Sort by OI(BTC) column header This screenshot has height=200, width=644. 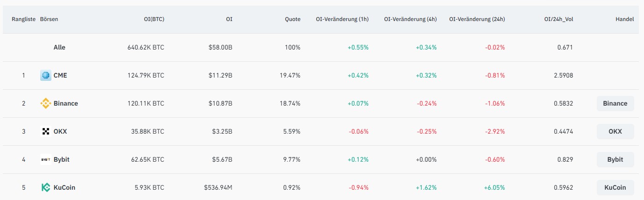153,19
